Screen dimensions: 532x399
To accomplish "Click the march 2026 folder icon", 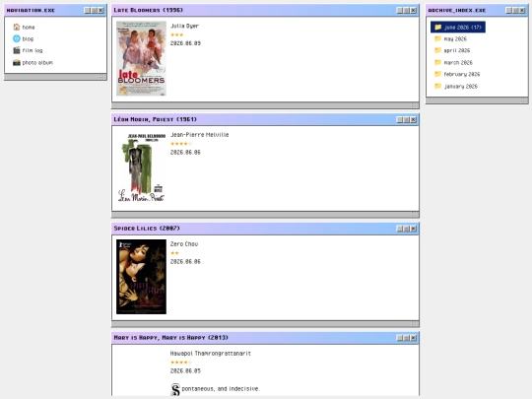I will tap(438, 62).
